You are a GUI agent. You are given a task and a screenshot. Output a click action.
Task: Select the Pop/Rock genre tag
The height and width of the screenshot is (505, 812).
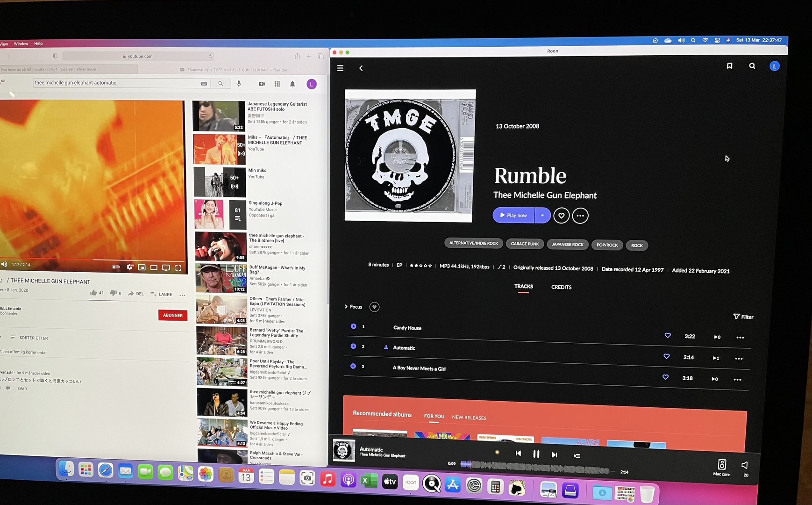(x=607, y=245)
